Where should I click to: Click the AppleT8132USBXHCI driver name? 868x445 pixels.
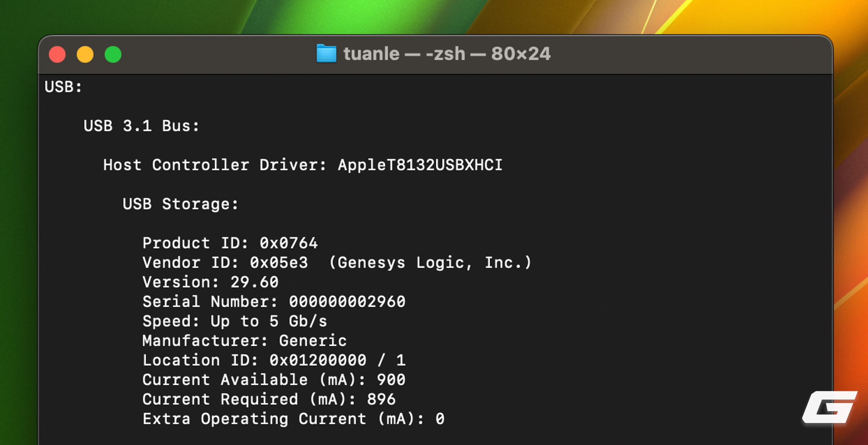(x=420, y=165)
